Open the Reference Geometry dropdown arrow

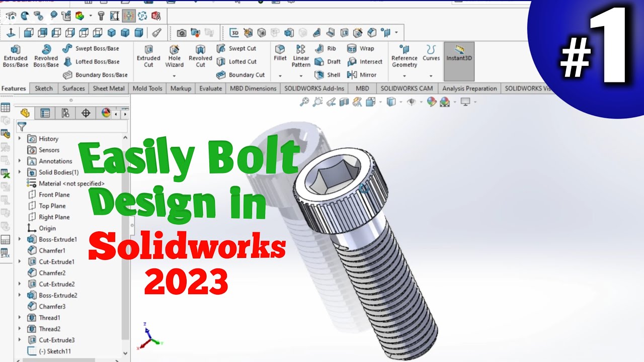coord(405,76)
